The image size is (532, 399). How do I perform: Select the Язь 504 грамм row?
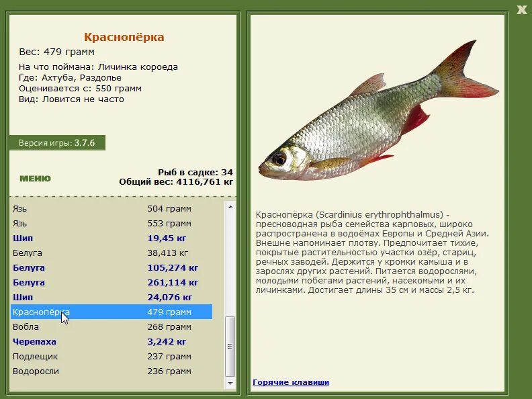coord(112,209)
